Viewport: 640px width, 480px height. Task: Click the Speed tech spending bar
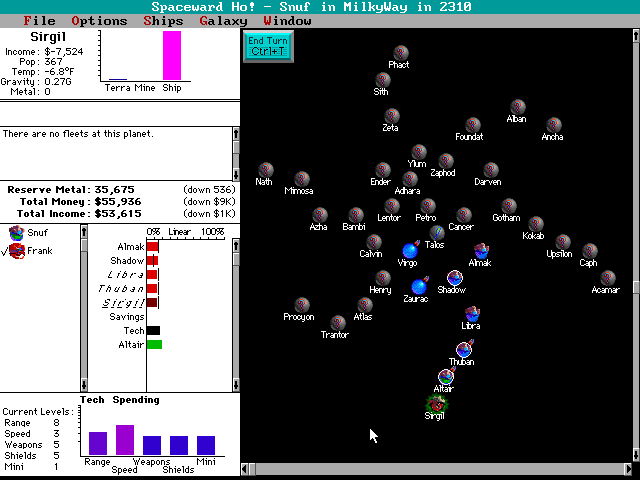[125, 440]
